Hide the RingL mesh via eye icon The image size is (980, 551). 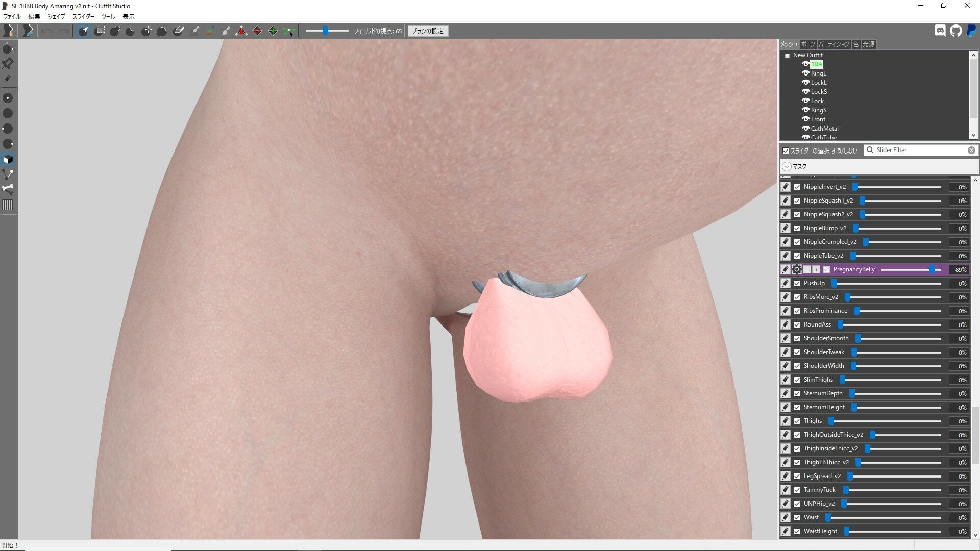click(x=805, y=73)
